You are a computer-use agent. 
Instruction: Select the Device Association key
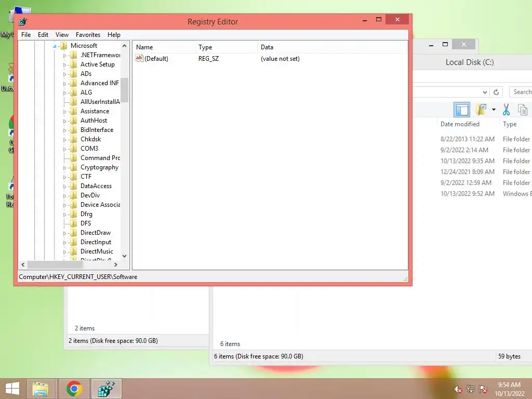(x=100, y=205)
